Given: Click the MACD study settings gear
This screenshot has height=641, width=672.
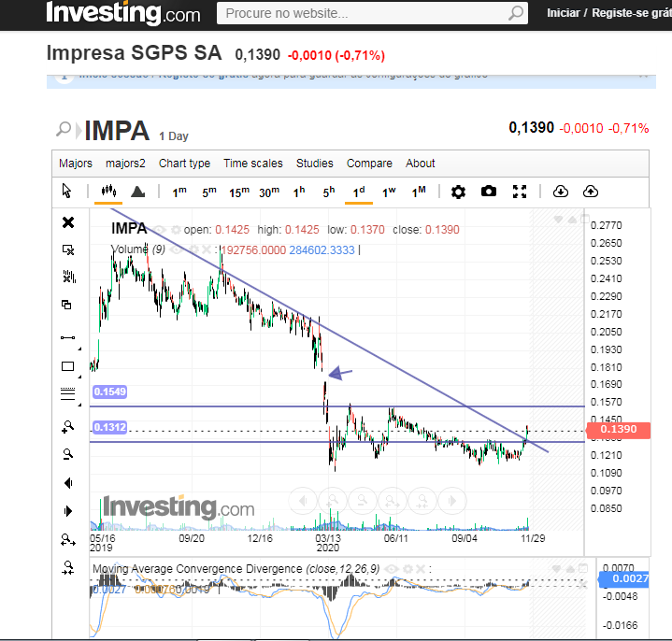Looking at the screenshot, I should (x=408, y=569).
